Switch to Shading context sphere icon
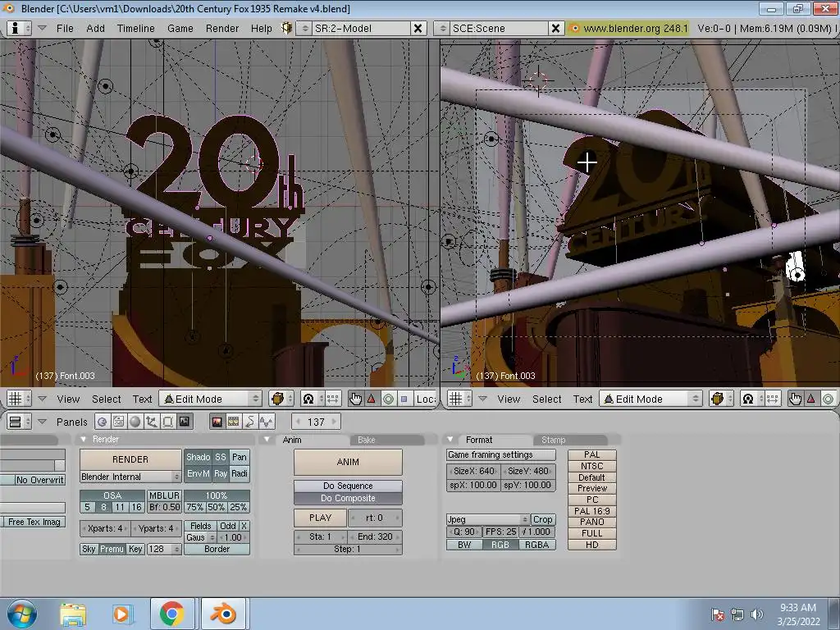Screen dimensions: 840x630 (x=135, y=422)
